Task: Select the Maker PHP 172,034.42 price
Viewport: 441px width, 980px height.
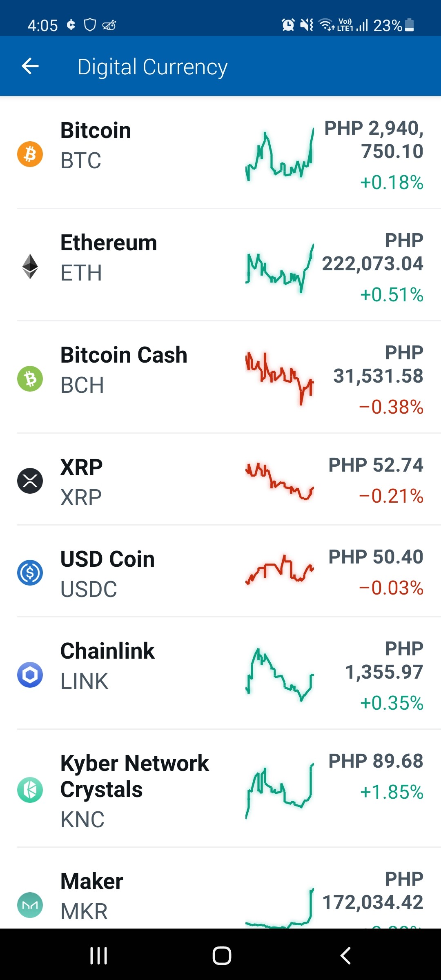Action: 373,891
